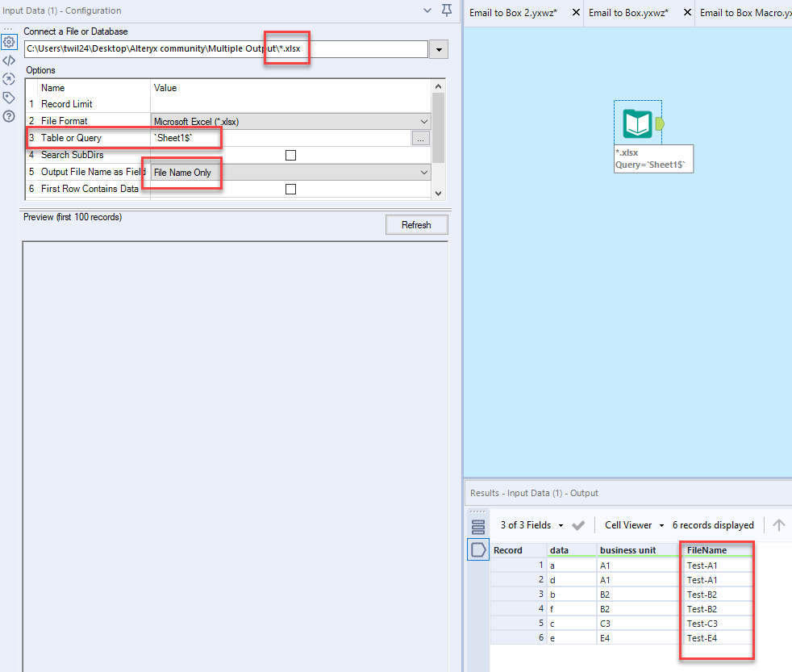Apply field selection checkmark in Results
The height and width of the screenshot is (672, 792).
pos(578,525)
